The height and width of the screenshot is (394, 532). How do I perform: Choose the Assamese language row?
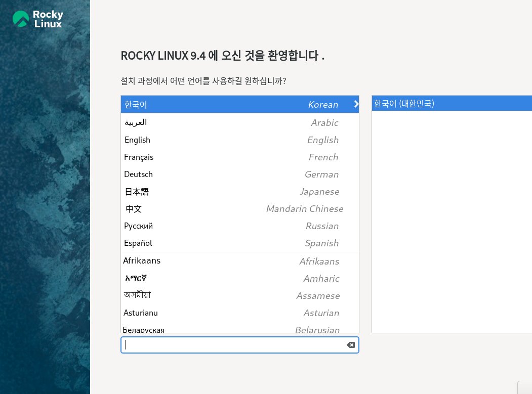240,296
